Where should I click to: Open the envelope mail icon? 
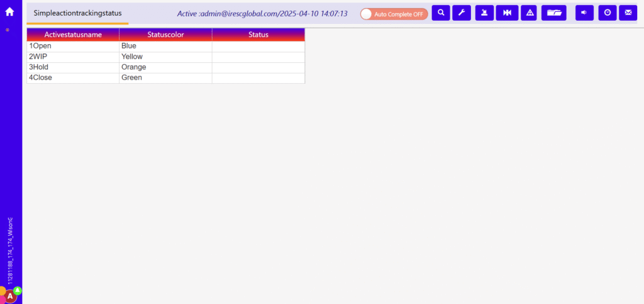(x=628, y=13)
